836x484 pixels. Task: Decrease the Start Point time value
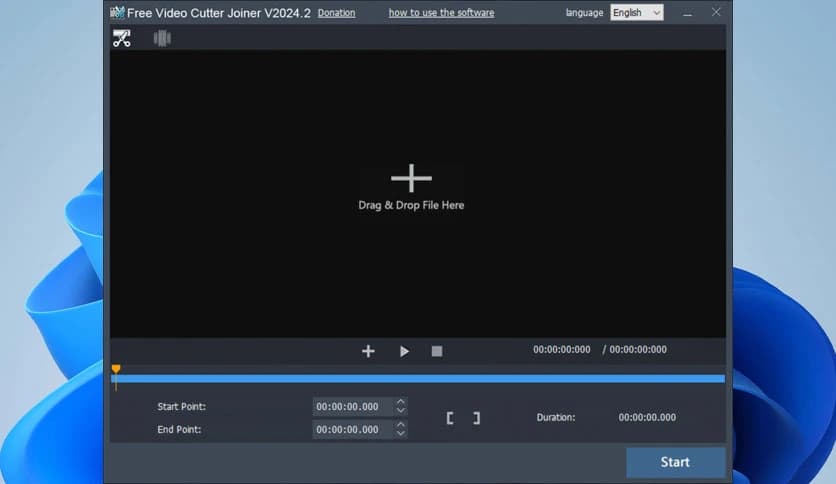[x=401, y=410]
